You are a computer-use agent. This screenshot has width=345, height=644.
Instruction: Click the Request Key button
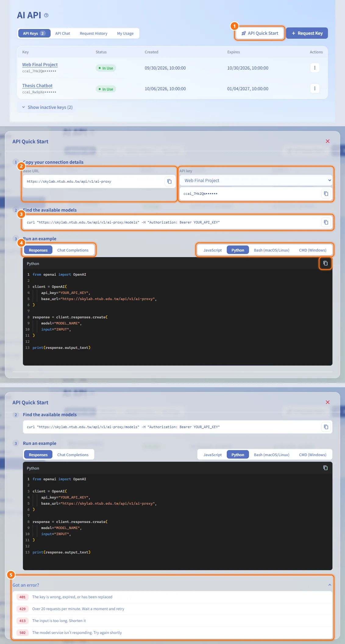[307, 33]
